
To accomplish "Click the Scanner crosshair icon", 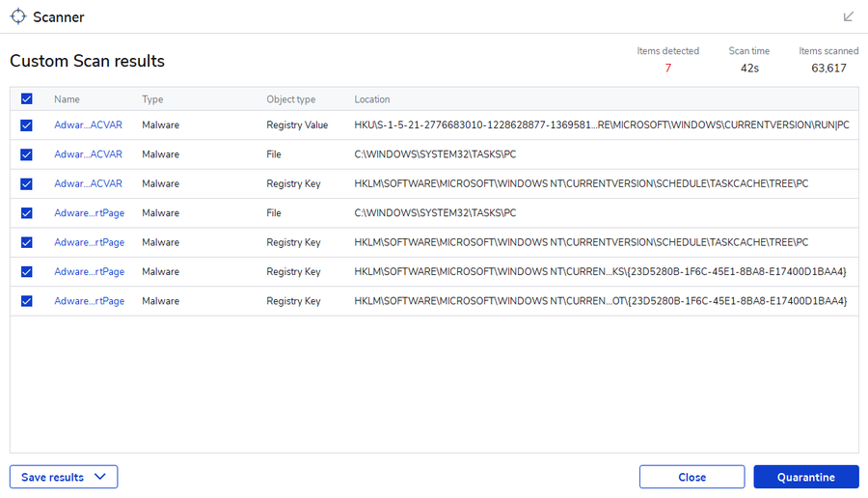I will click(18, 16).
